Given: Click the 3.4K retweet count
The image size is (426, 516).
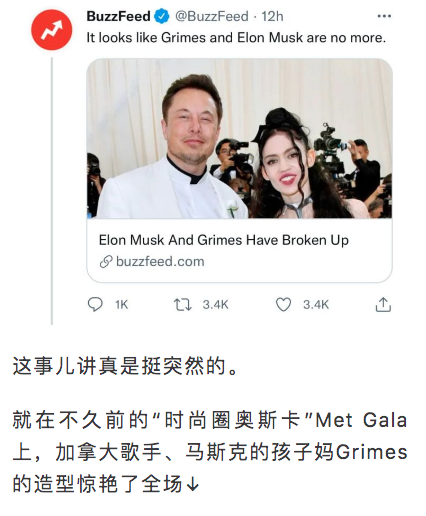Looking at the screenshot, I should pos(216,305).
